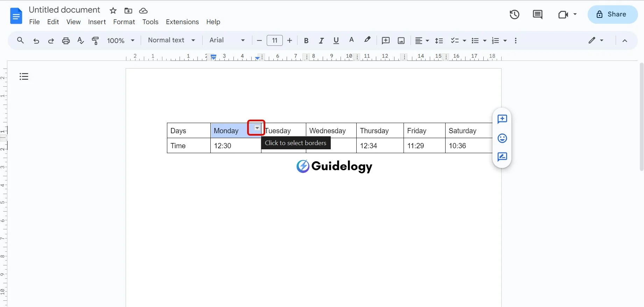Open the Insert menu
This screenshot has width=644, height=307.
point(97,22)
